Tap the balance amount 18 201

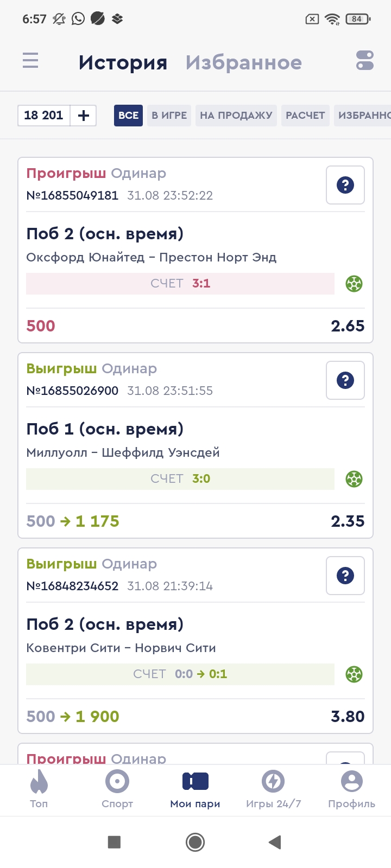44,116
